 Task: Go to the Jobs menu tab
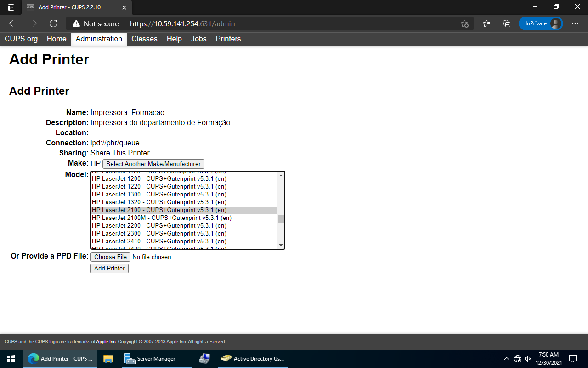(x=198, y=39)
